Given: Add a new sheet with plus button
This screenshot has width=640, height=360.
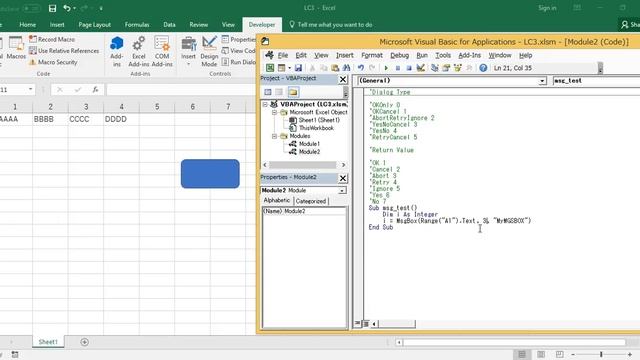Looking at the screenshot, I should click(84, 342).
